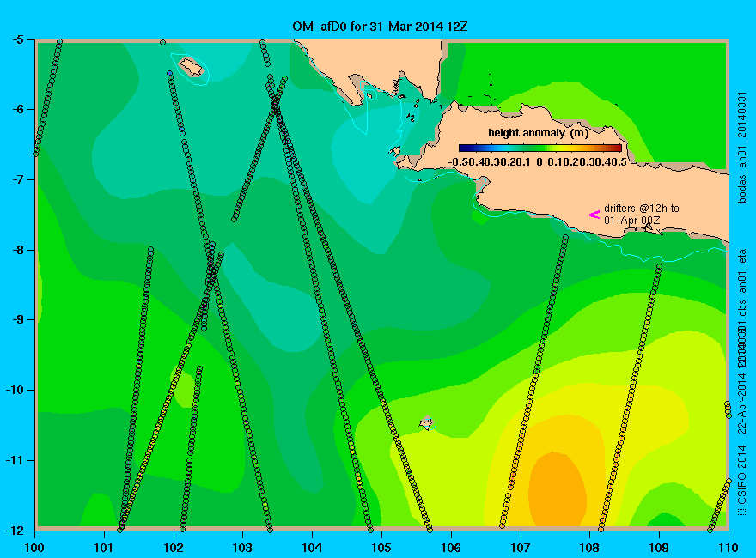Image resolution: width=756 pixels, height=558 pixels.
Task: Click the orange peak anomaly blob near 107.5°E
Action: (558, 490)
